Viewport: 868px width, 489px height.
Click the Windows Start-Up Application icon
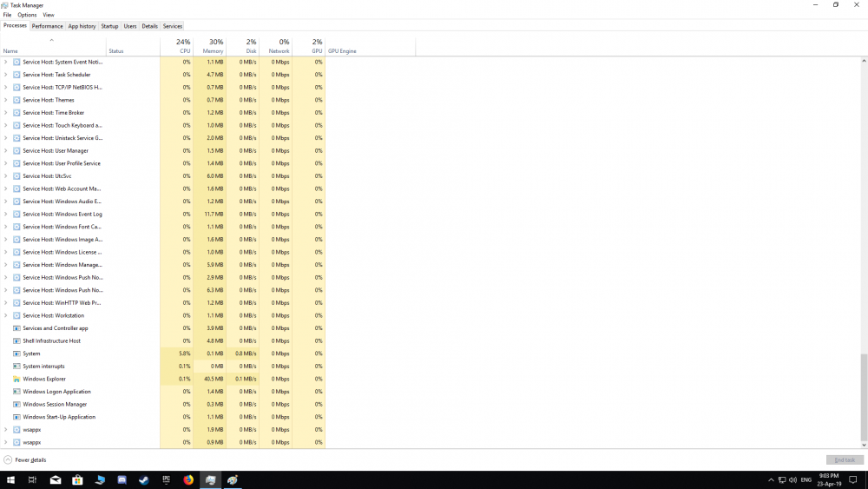16,417
